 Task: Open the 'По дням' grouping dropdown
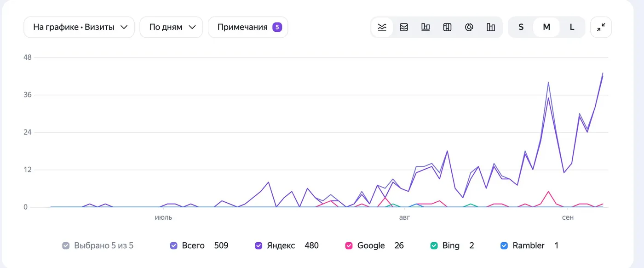pyautogui.click(x=171, y=27)
